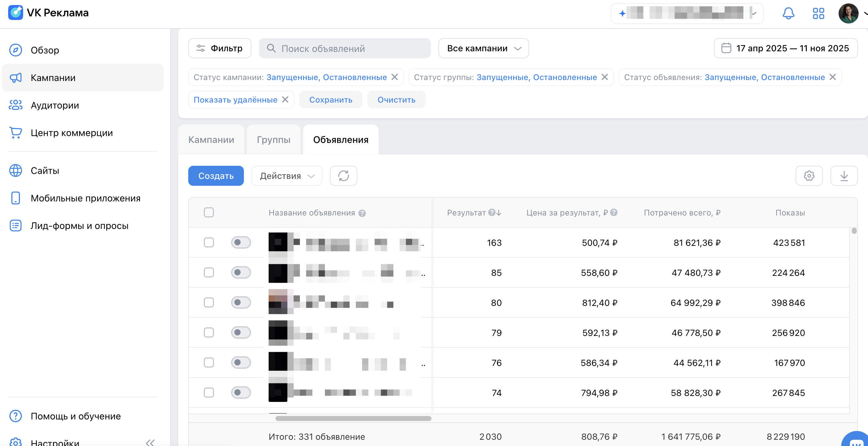Refresh the ads table
Viewport: 868px width, 446px height.
click(x=343, y=176)
